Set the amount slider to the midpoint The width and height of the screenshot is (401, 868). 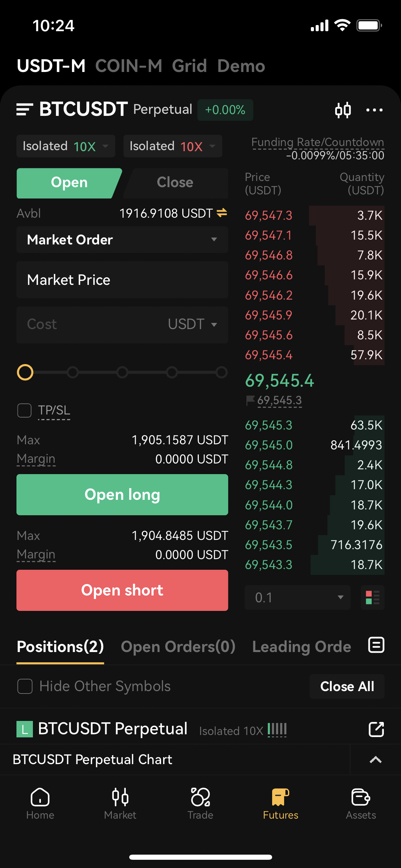pyautogui.click(x=122, y=372)
